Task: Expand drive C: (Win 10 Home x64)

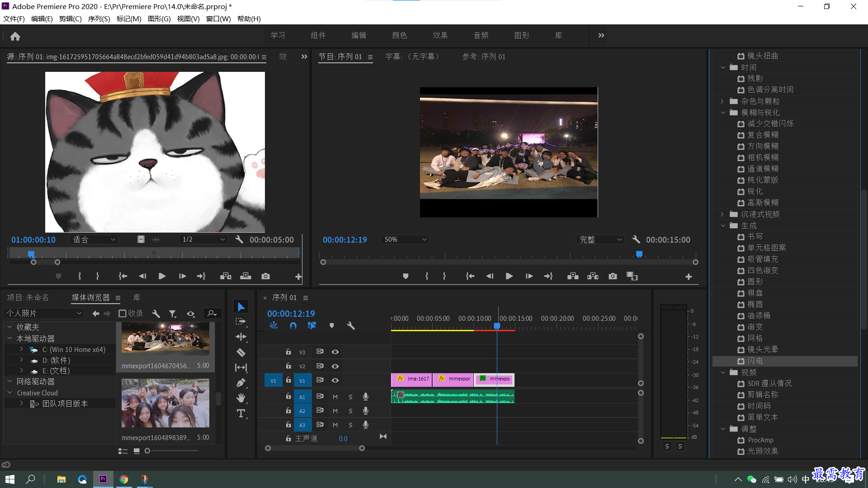Action: coord(21,349)
